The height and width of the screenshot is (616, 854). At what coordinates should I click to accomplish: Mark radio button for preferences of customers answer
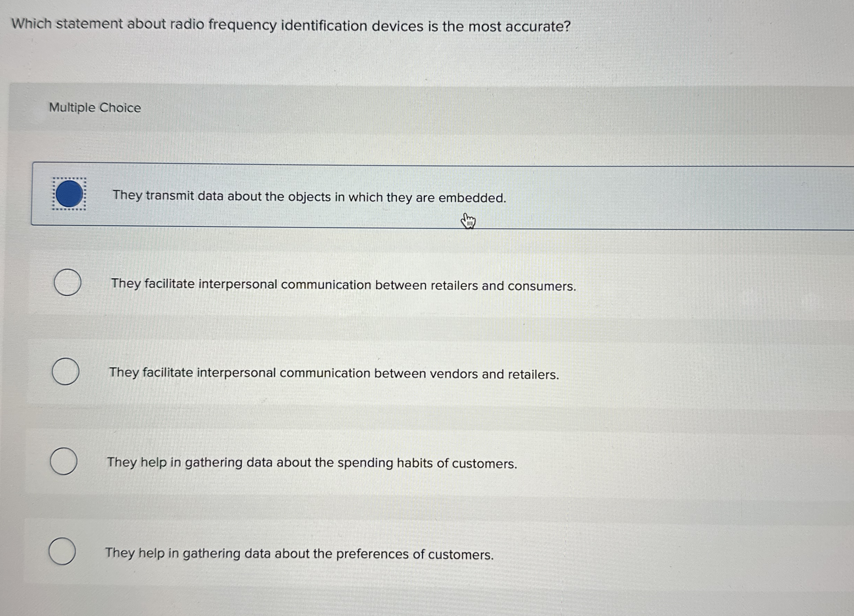[62, 551]
